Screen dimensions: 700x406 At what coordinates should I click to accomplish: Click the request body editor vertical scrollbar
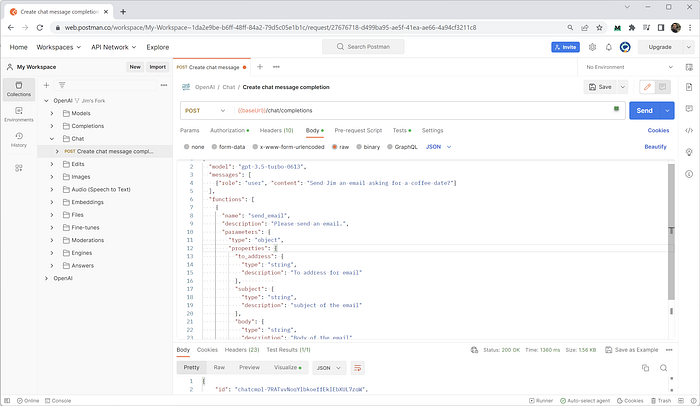(671, 231)
